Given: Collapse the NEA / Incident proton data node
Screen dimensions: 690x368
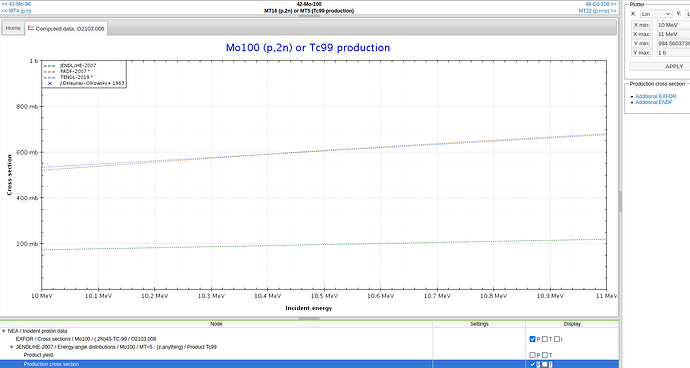Looking at the screenshot, I should click(4, 331).
